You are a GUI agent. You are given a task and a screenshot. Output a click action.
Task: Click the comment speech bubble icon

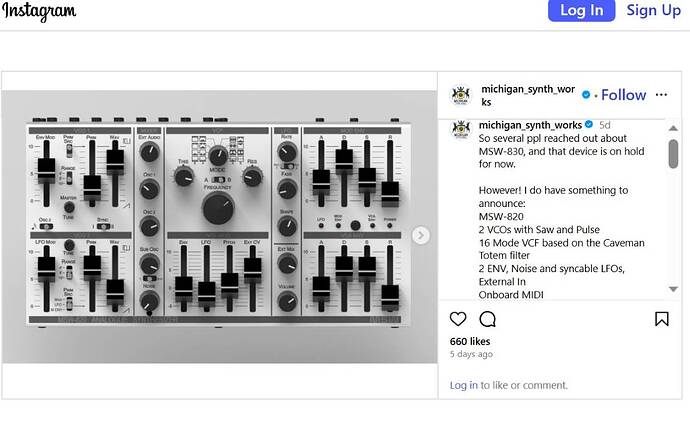point(488,319)
